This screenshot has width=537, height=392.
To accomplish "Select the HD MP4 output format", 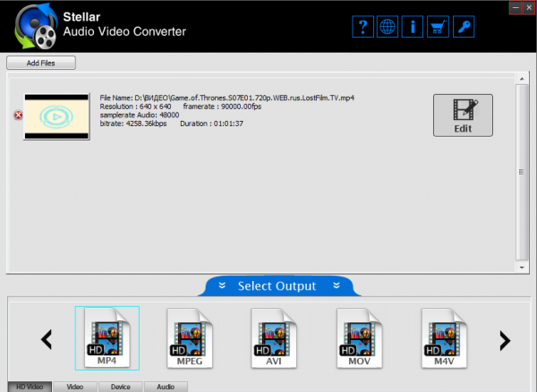I will click(x=107, y=338).
